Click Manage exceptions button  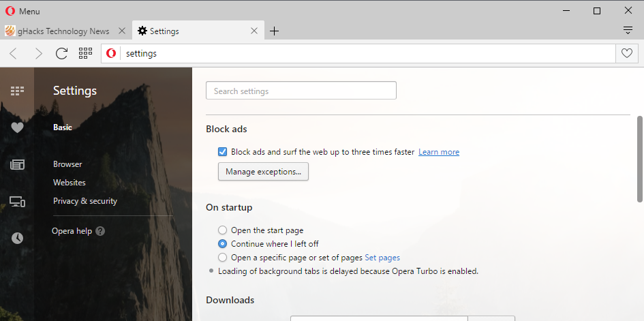coord(263,172)
